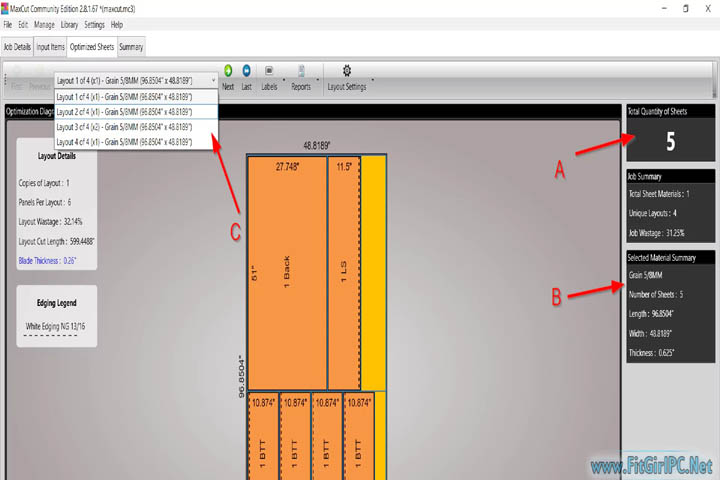
Task: Open the File menu
Action: pyautogui.click(x=8, y=25)
